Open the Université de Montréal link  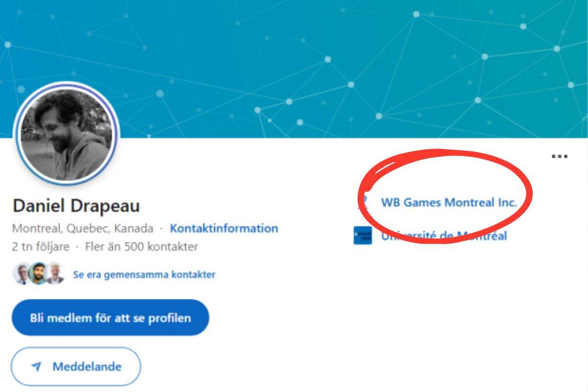point(445,236)
